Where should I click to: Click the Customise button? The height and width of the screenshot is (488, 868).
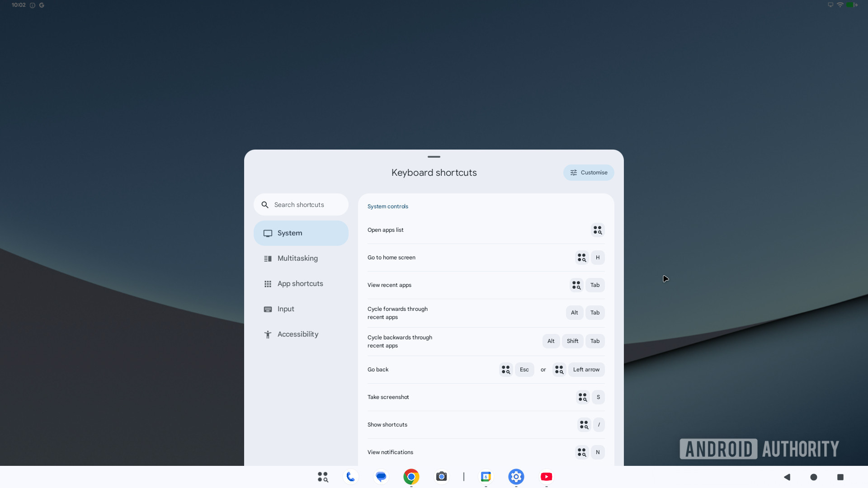pos(588,172)
